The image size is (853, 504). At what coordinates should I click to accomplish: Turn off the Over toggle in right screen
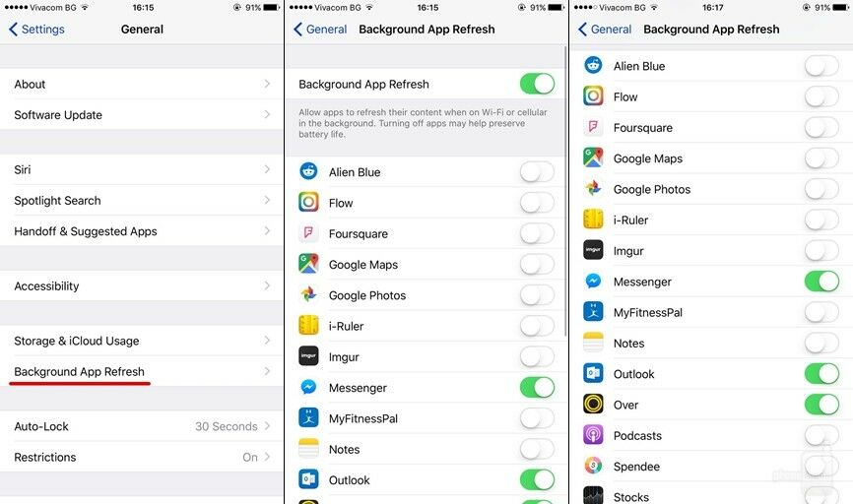(821, 405)
